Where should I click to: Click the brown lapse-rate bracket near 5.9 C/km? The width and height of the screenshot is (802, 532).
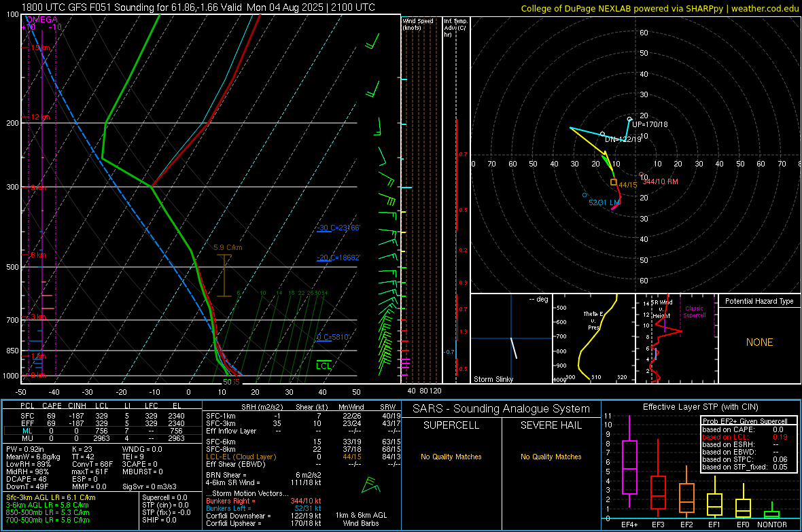coord(224,275)
